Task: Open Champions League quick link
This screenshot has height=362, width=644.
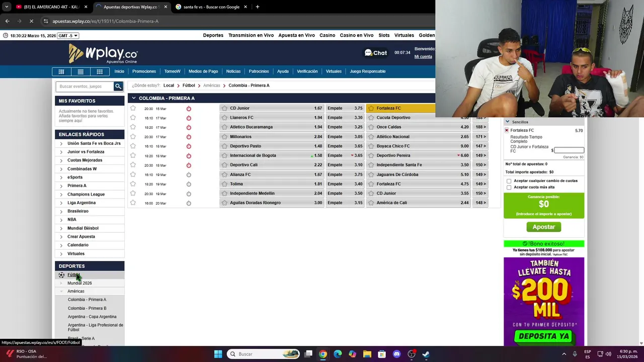Action: point(86,194)
